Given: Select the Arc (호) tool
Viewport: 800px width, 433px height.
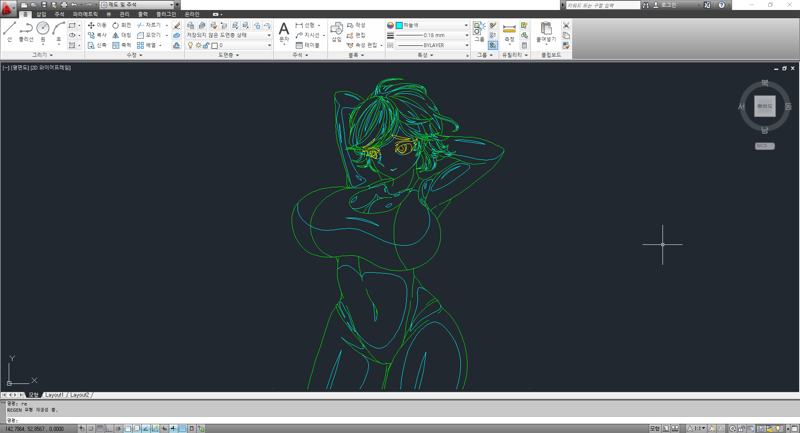Looking at the screenshot, I should coord(59,32).
